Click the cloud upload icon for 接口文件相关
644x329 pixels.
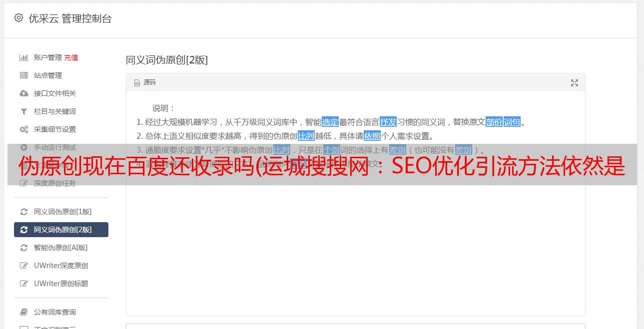click(23, 93)
